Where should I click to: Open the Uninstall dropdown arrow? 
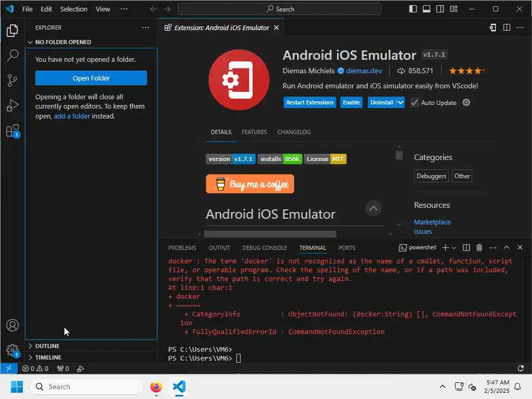401,102
